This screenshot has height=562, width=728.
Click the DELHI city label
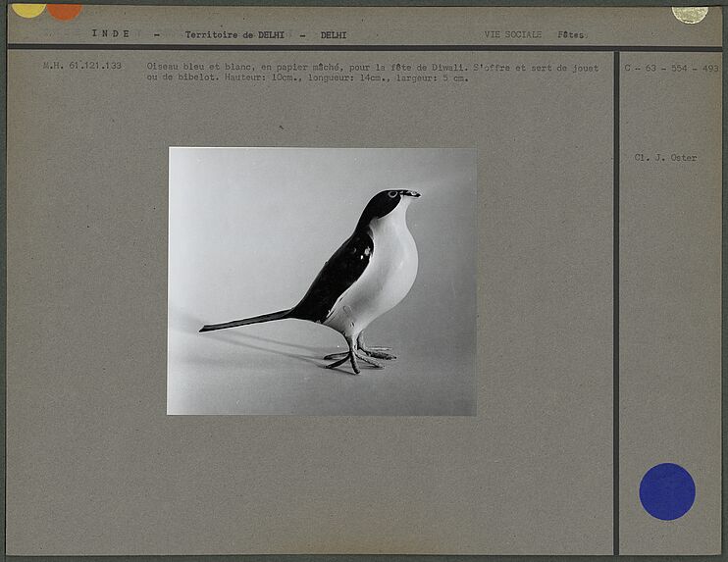point(334,35)
